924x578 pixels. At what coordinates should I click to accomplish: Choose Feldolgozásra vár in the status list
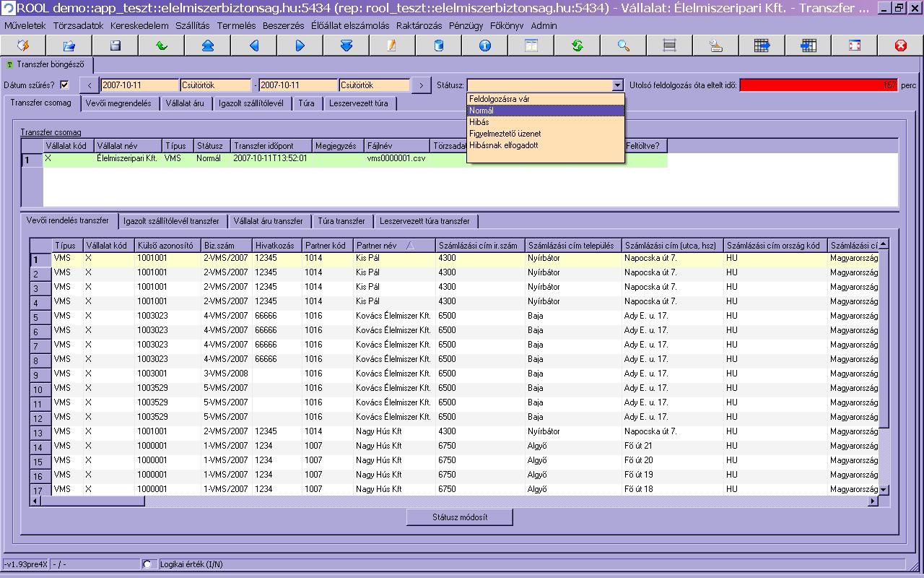(500, 99)
